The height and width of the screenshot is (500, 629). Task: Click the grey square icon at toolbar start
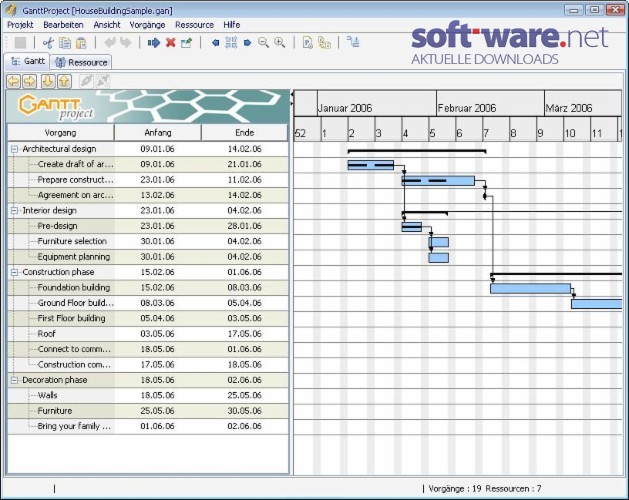tap(20, 43)
